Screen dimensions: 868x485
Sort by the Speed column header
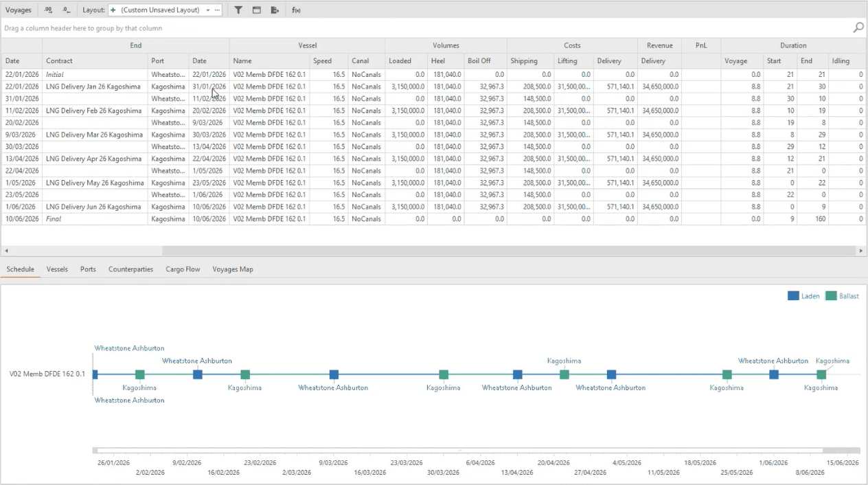coord(323,61)
